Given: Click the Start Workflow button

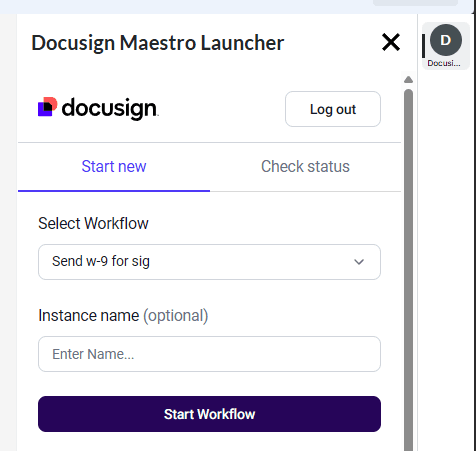Looking at the screenshot, I should pyautogui.click(x=209, y=414).
